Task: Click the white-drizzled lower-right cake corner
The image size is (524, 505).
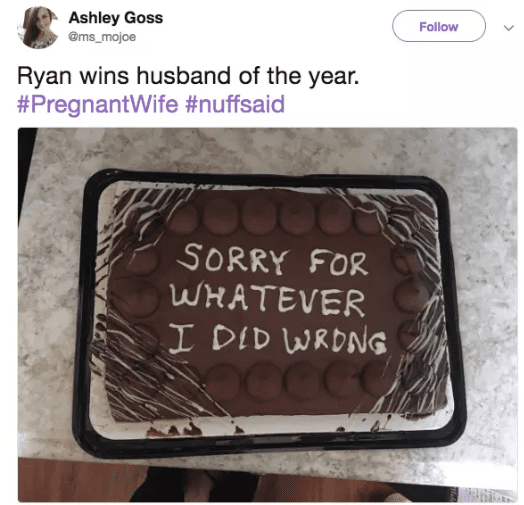Action: pyautogui.click(x=414, y=378)
